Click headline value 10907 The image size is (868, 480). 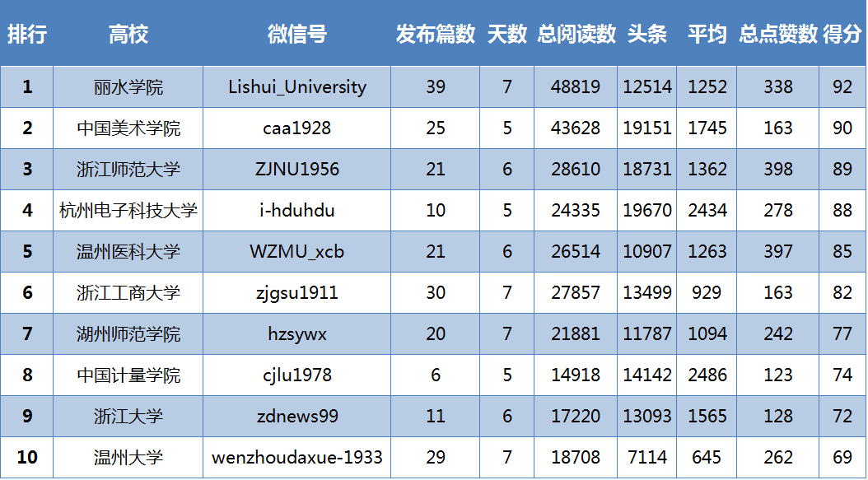point(647,251)
